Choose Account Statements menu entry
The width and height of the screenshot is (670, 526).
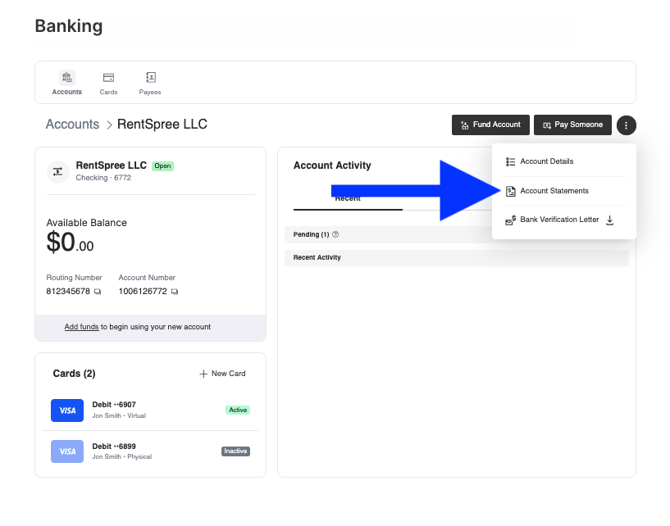click(x=554, y=191)
